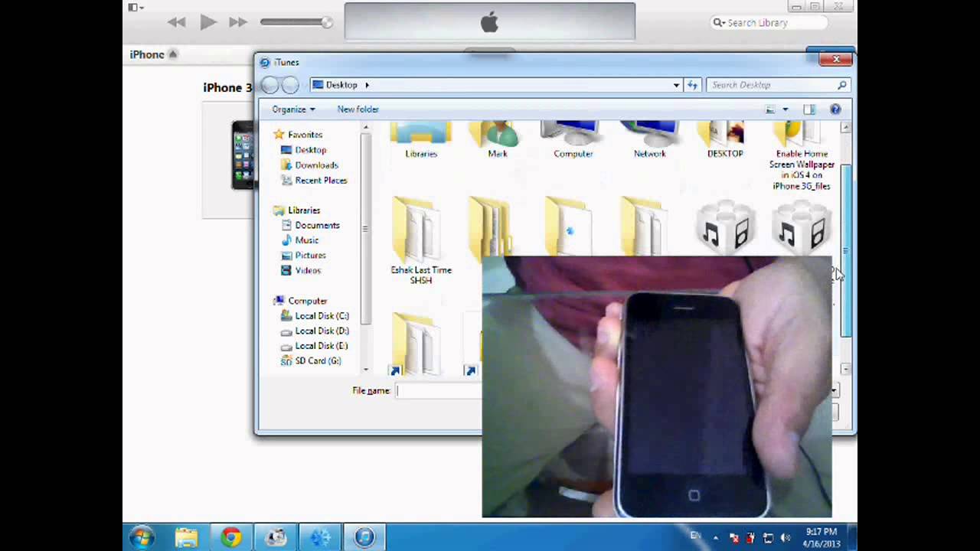Click the dialog Forward navigation button
The width and height of the screenshot is (980, 551).
(289, 85)
